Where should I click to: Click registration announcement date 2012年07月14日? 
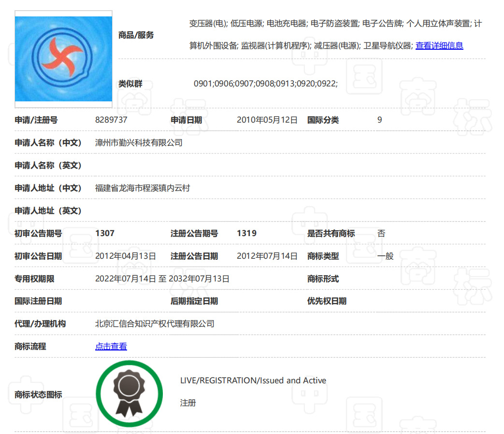[267, 256]
